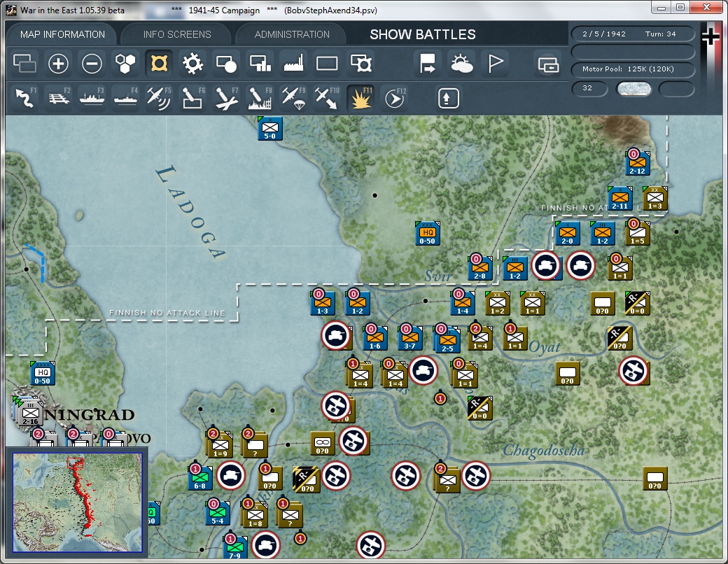Zoom in the map with plus icon
728x564 pixels.
[x=58, y=63]
